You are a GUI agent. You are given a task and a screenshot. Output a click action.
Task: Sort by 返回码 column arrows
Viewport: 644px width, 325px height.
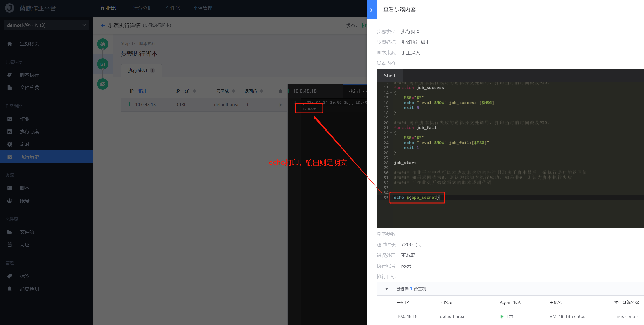click(262, 91)
